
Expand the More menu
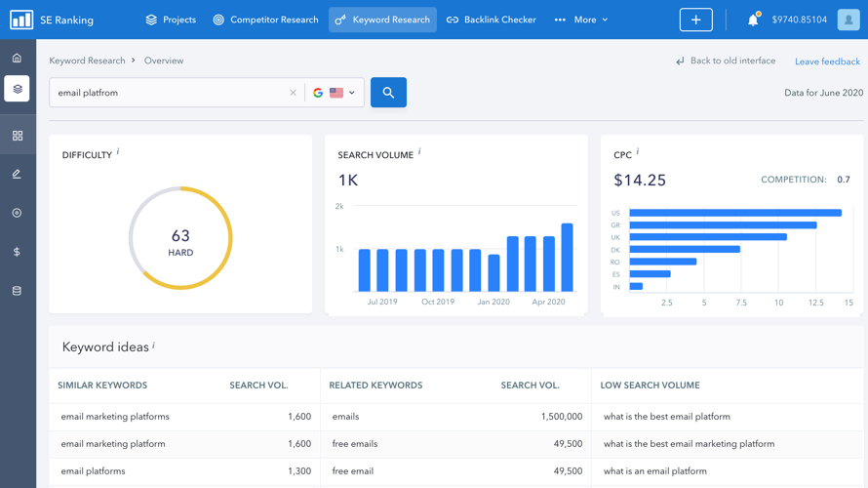click(x=581, y=20)
